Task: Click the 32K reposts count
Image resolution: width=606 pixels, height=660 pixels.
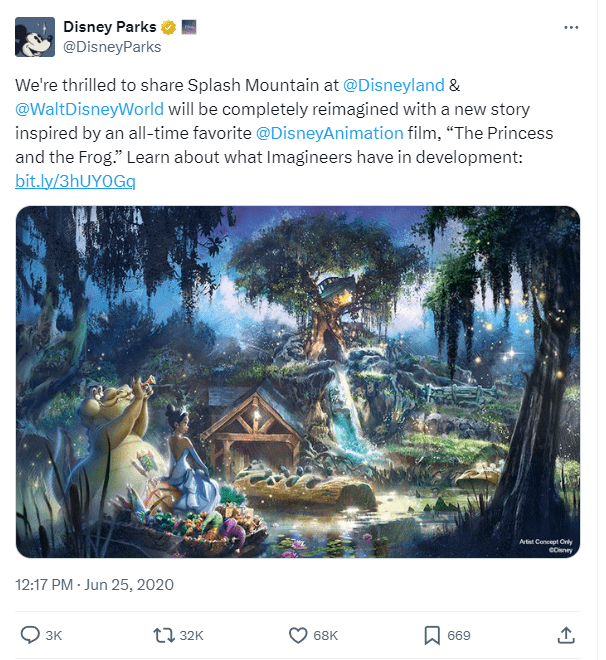Action: tap(191, 635)
